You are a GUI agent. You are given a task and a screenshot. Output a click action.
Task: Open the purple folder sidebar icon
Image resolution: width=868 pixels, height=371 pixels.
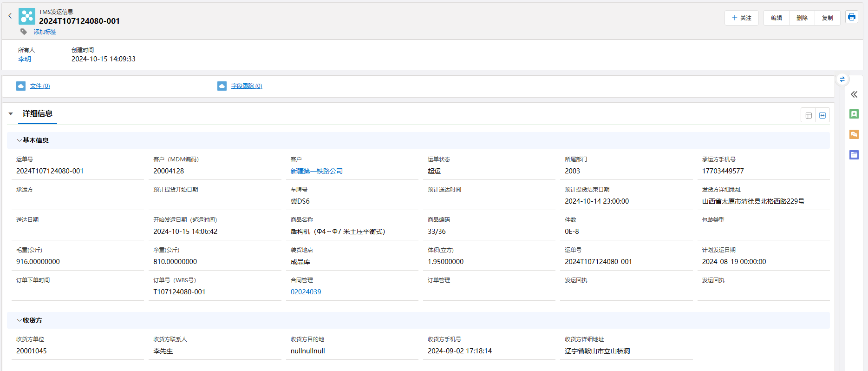pyautogui.click(x=854, y=155)
